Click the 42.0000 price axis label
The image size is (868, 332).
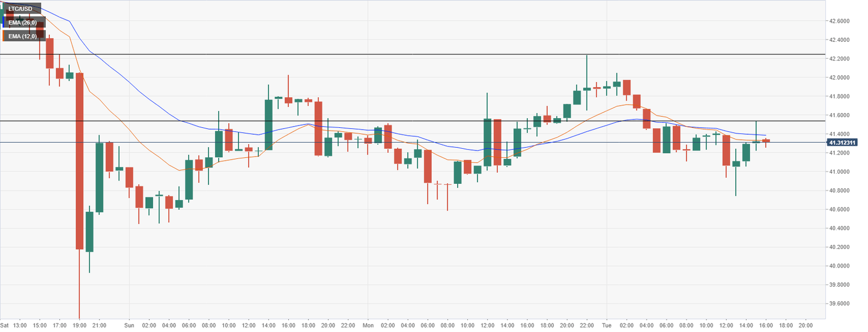[x=839, y=77]
